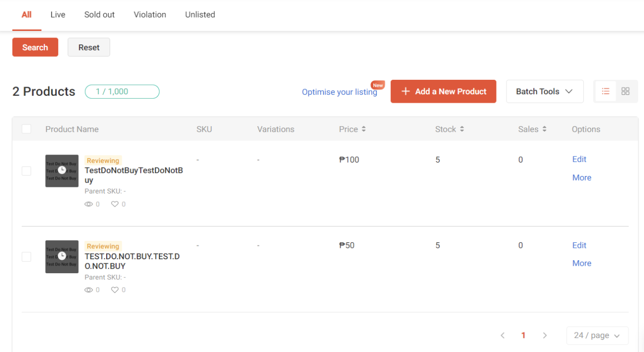
Task: Open the 24 per page selector
Action: click(597, 335)
